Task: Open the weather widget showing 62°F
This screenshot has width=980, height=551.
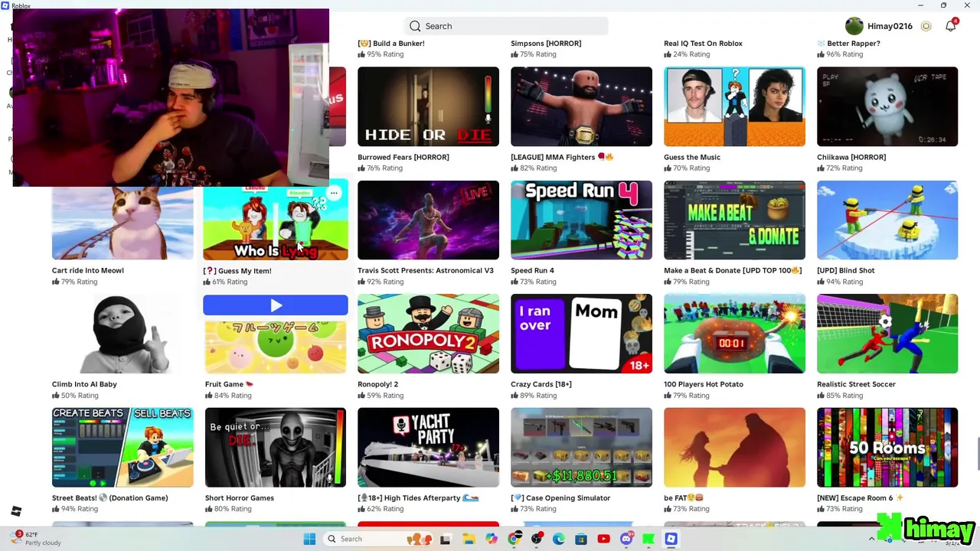Action: click(38, 539)
